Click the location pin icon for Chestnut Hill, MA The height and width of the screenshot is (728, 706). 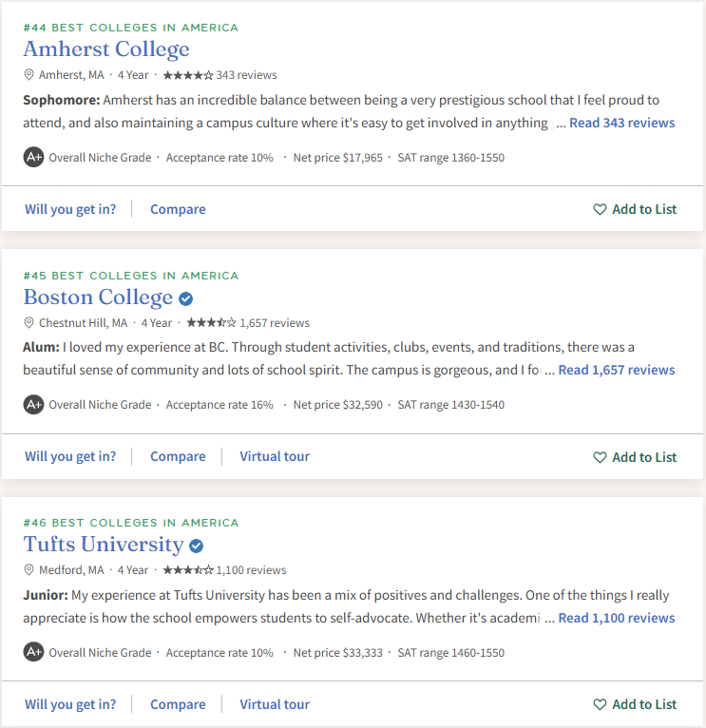(29, 323)
